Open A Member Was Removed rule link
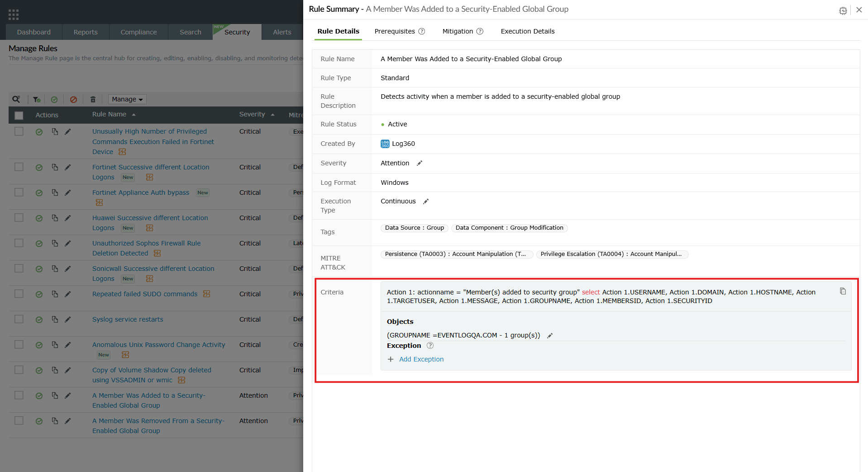Image resolution: width=868 pixels, height=472 pixels. click(x=158, y=426)
